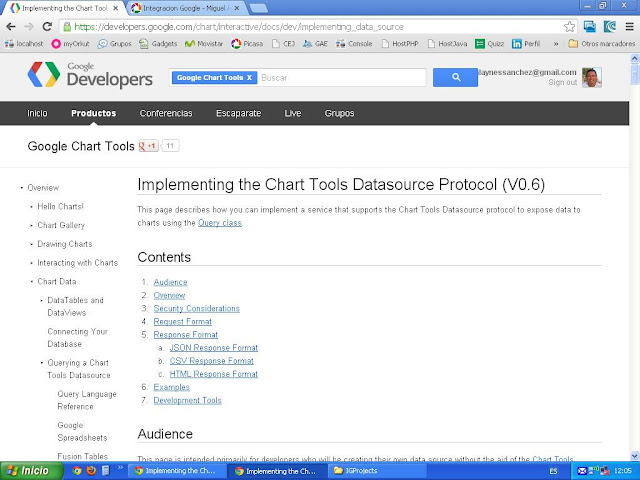640x480 pixels.
Task: Click the browser address bar URL
Action: [x=239, y=27]
